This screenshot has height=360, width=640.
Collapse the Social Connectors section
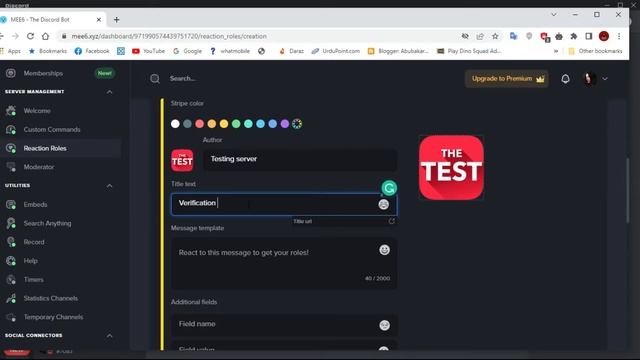click(109, 336)
